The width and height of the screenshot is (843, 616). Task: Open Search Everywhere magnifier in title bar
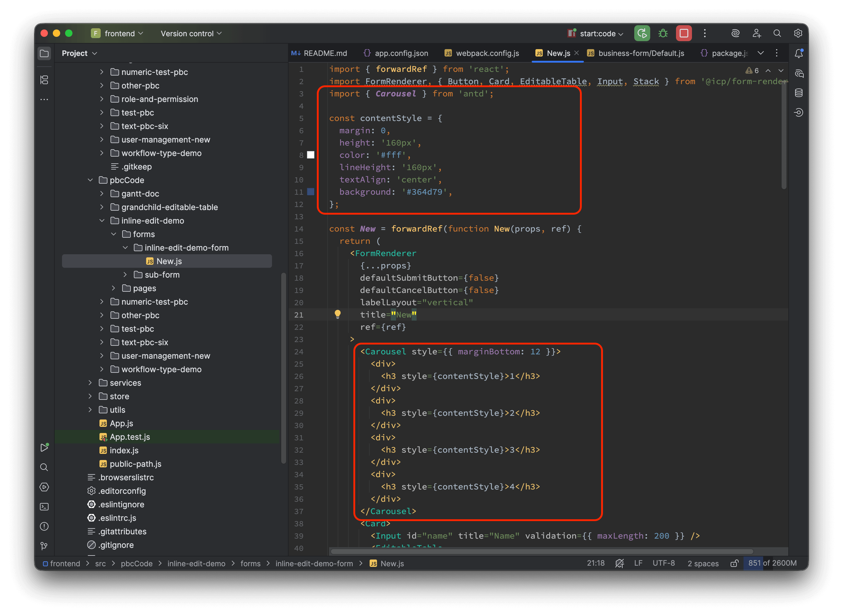tap(777, 33)
